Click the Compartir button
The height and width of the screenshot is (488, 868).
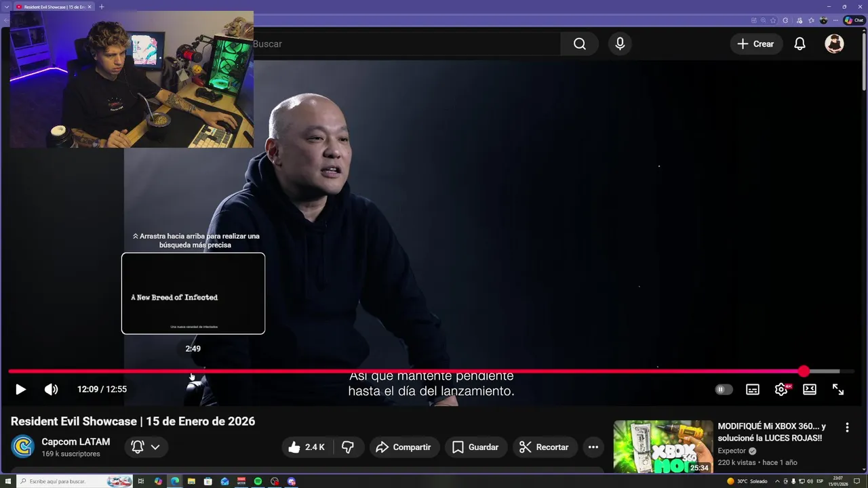click(x=404, y=447)
